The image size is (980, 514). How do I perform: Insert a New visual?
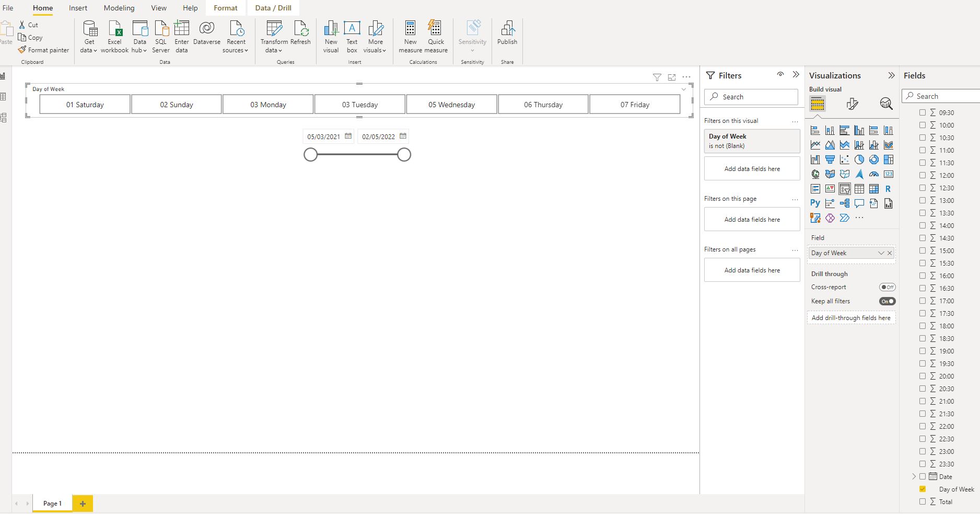click(x=331, y=37)
